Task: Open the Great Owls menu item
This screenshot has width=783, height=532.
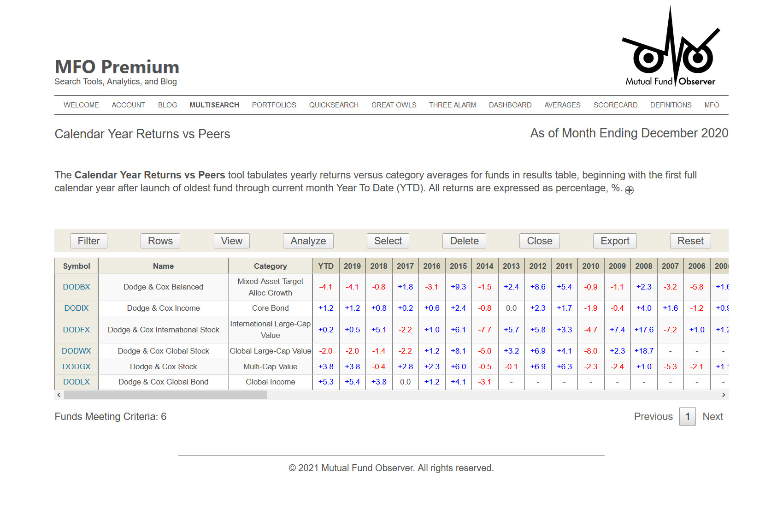Action: [x=394, y=105]
